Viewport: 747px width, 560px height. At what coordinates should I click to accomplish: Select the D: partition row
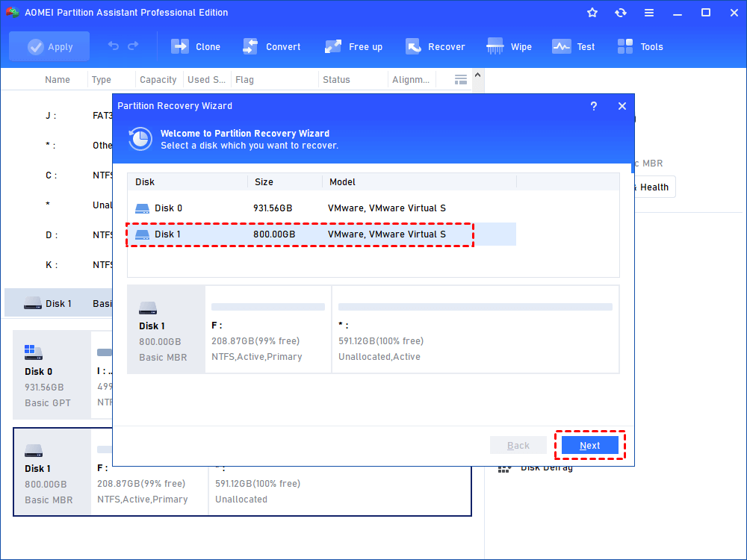58,234
